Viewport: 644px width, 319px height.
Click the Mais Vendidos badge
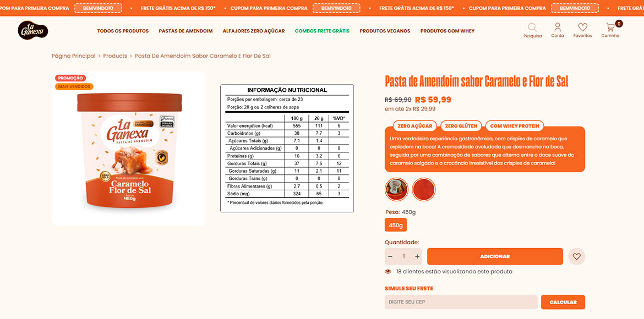coord(74,87)
